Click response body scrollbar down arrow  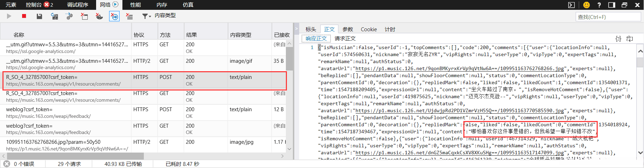pyautogui.click(x=640, y=153)
